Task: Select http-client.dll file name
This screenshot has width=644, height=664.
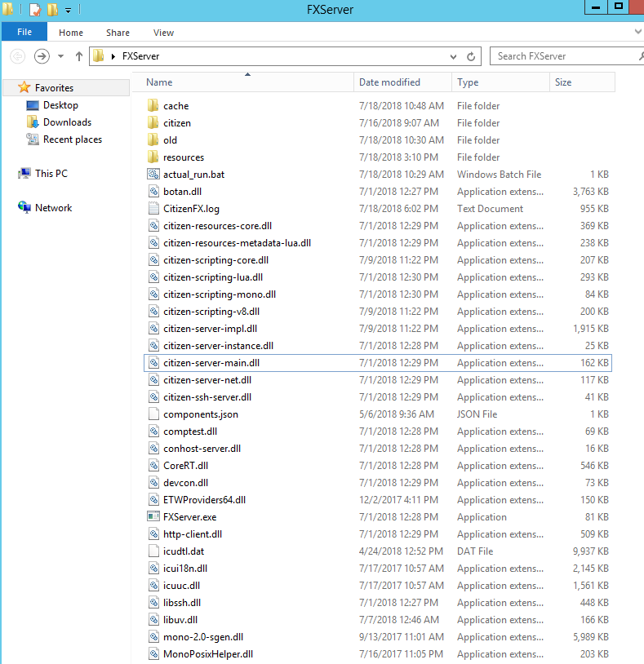Action: coord(193,534)
